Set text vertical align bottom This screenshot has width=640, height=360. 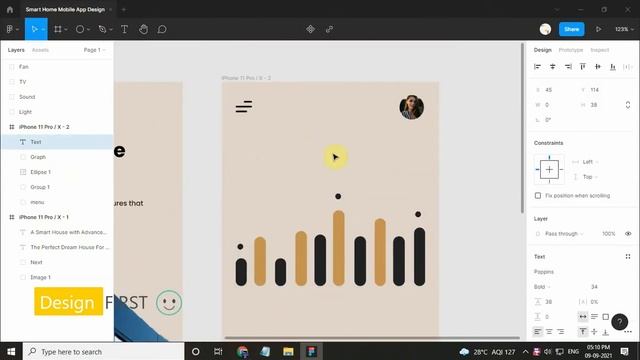point(606,332)
